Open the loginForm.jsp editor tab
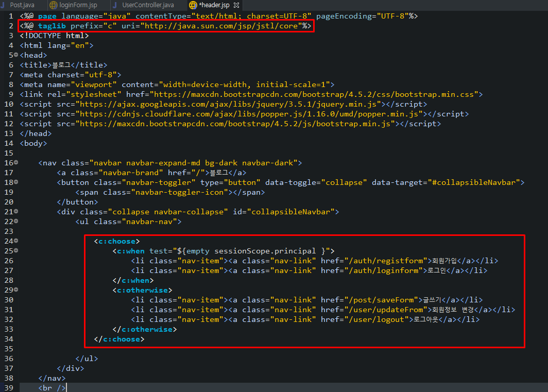 point(78,5)
